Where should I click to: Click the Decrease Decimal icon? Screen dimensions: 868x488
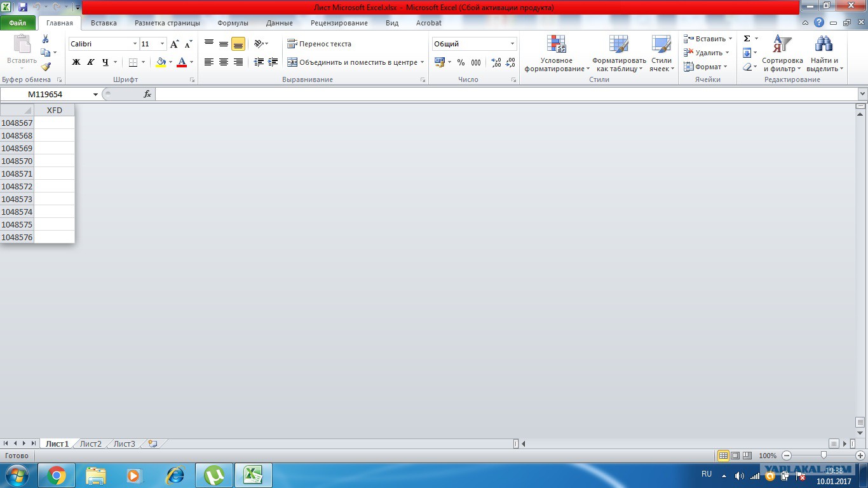pos(510,62)
